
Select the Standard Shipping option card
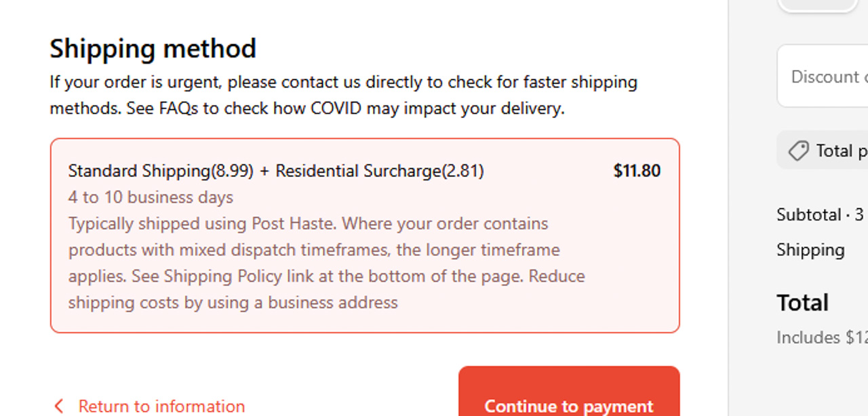click(365, 235)
